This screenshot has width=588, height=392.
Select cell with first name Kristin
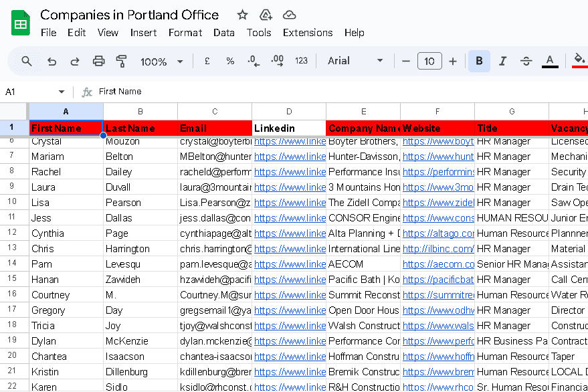tap(66, 372)
